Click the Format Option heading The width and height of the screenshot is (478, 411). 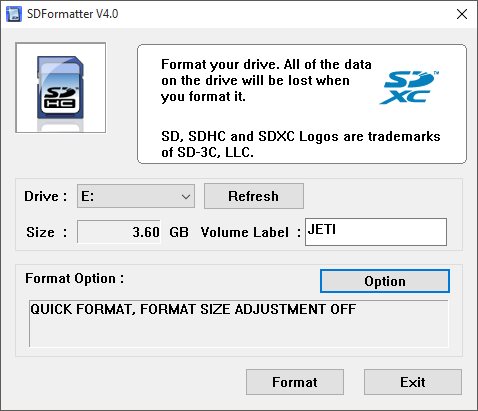pyautogui.click(x=75, y=278)
